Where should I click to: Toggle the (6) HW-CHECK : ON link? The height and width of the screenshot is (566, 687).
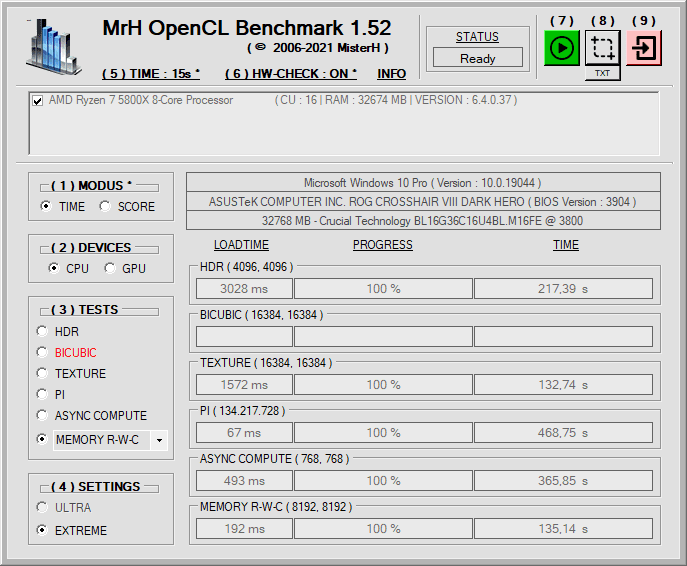pos(291,74)
